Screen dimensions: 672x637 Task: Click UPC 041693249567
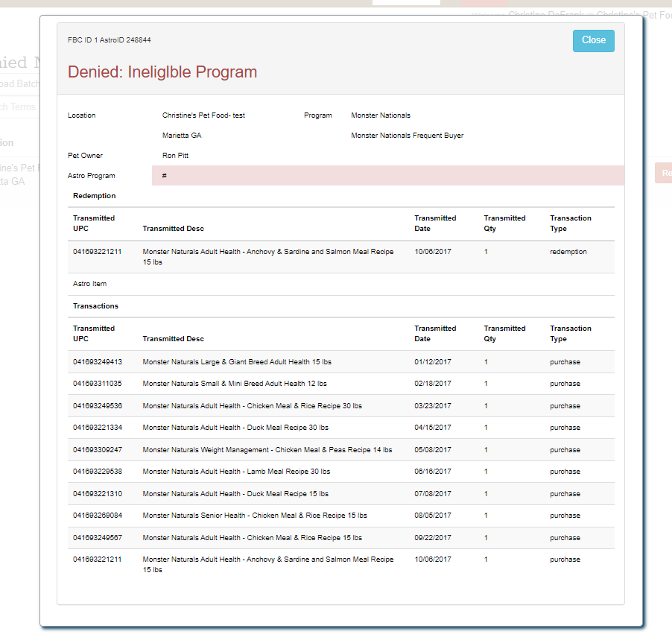coord(98,538)
